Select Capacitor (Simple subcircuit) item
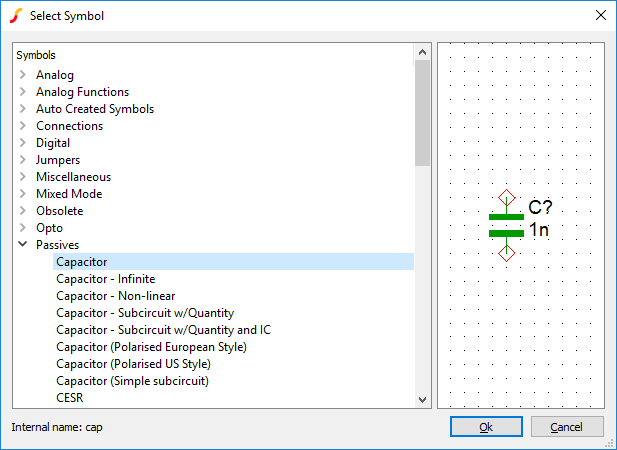617x450 pixels. (132, 381)
